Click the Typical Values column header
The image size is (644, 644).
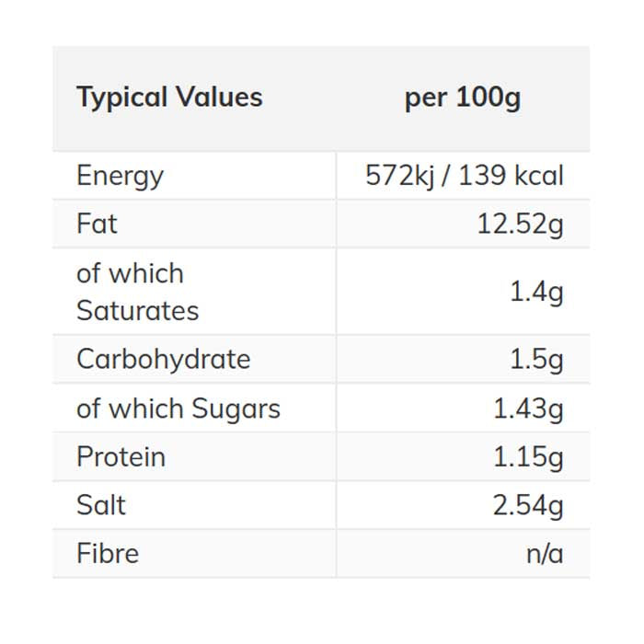point(169,98)
